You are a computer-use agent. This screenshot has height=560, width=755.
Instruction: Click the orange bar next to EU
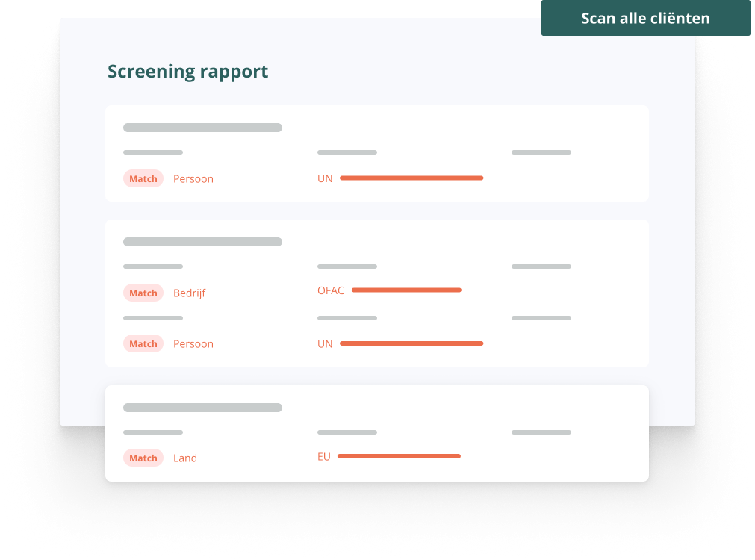[x=399, y=456]
